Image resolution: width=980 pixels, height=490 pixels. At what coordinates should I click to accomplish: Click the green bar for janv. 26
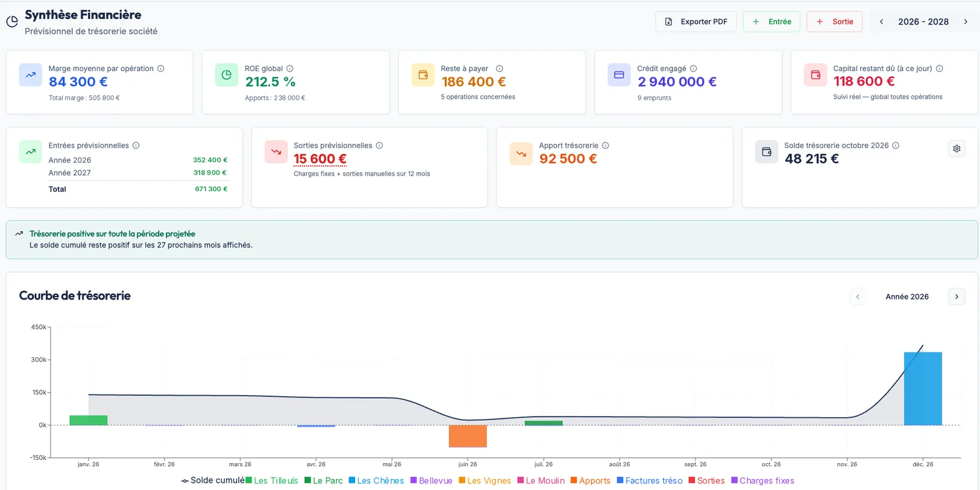[x=88, y=420]
